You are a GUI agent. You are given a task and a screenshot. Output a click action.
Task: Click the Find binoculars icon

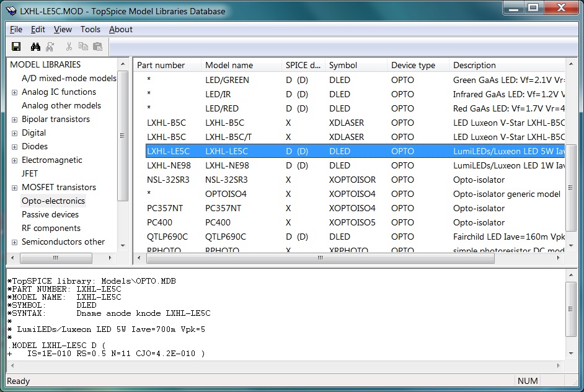pos(35,46)
